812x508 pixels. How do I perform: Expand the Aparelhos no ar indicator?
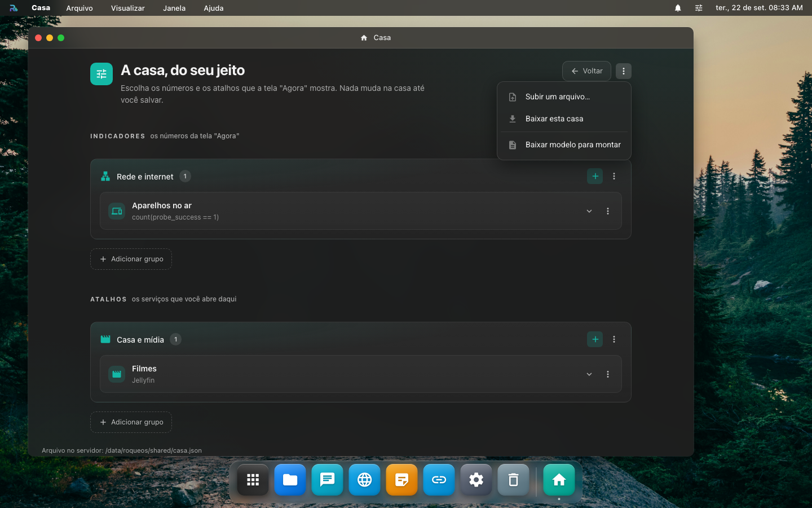click(589, 211)
